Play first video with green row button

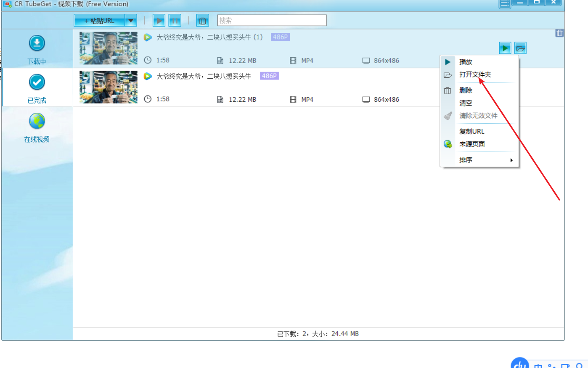505,48
